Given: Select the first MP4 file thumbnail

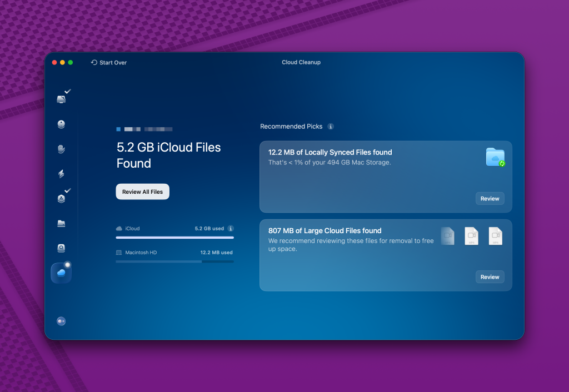Looking at the screenshot, I should pos(448,235).
